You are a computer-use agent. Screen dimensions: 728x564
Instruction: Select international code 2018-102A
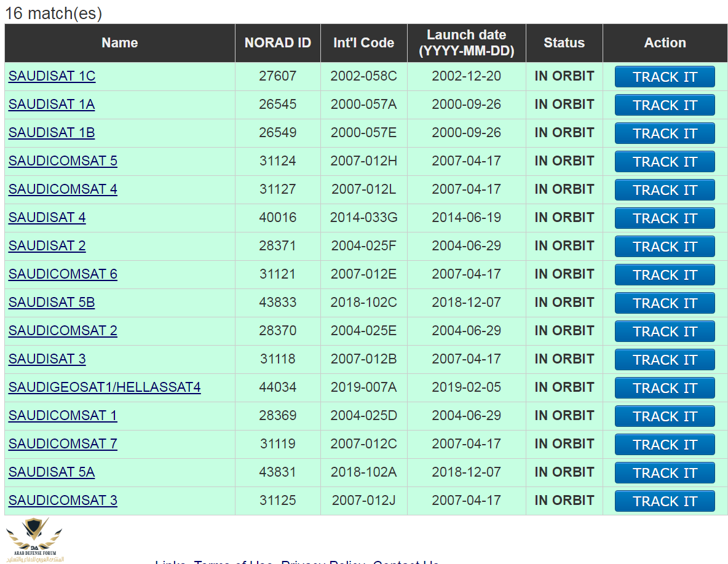[363, 472]
